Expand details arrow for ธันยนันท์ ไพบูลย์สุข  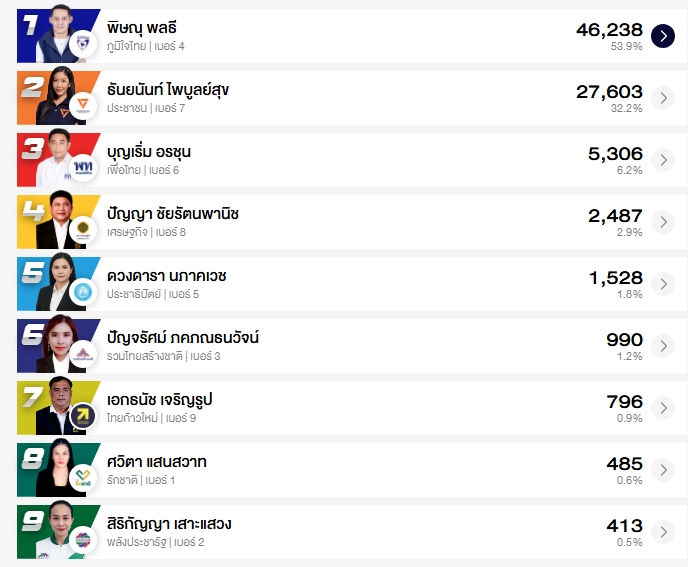[x=662, y=98]
